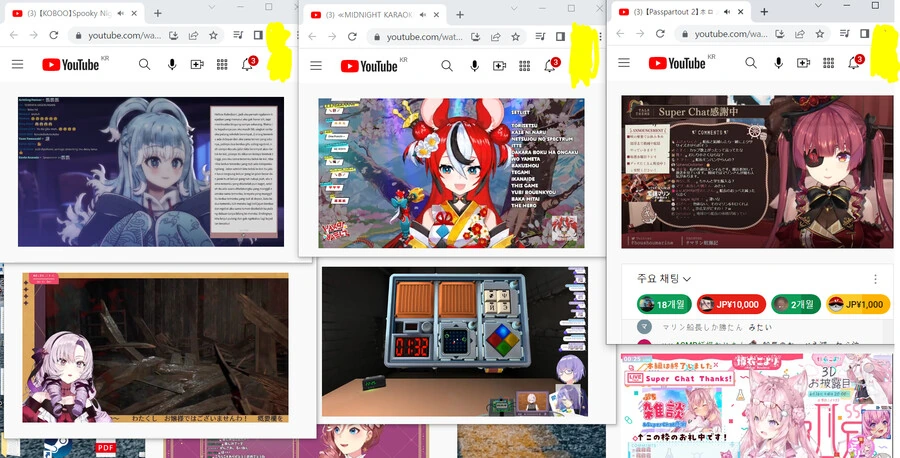
Task: Share the page in the MIDNIGHT KARAOKE window
Action: [495, 37]
